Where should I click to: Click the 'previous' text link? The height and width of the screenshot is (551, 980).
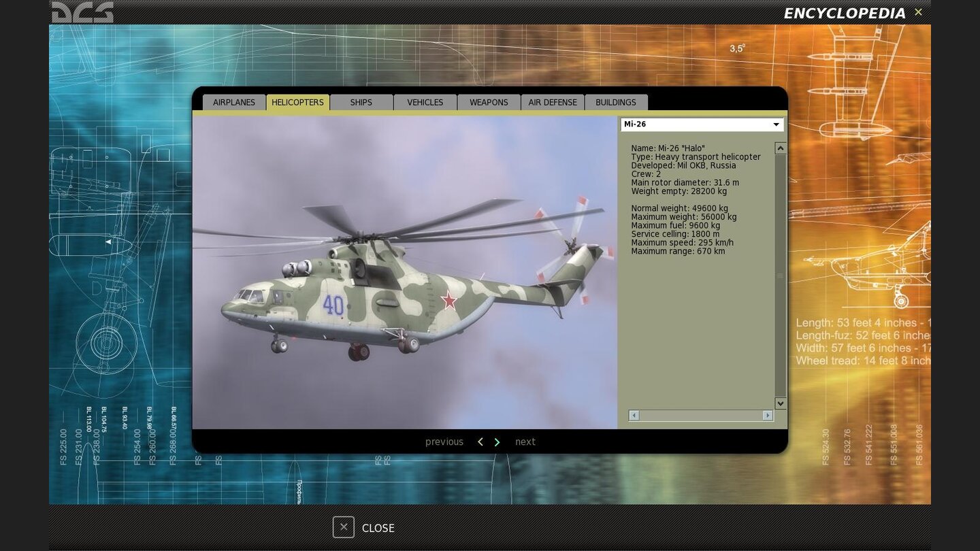click(444, 442)
